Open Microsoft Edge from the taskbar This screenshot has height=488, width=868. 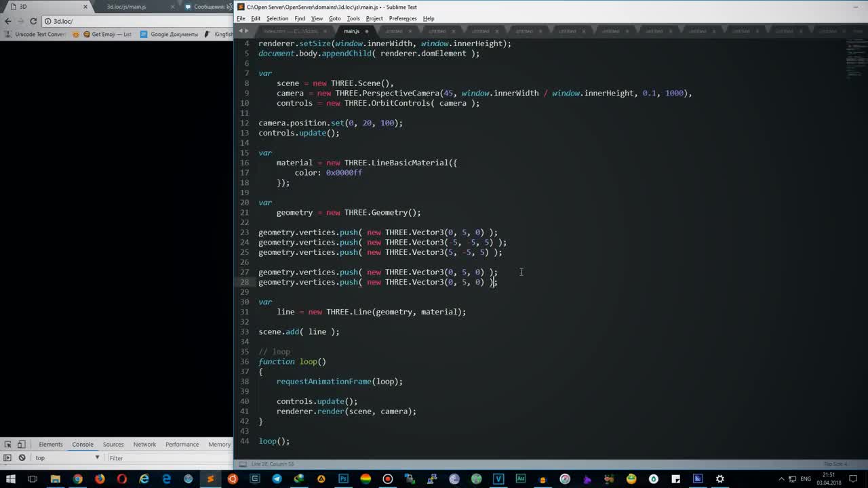(166, 479)
